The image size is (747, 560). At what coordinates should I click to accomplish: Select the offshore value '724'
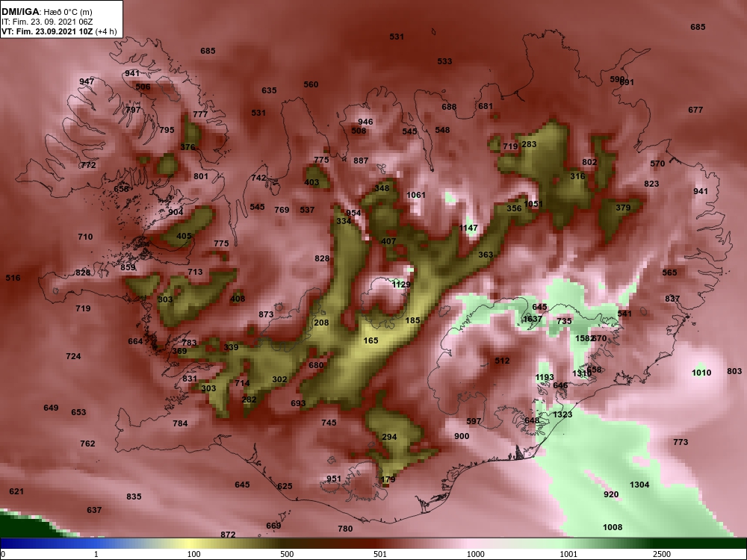(73, 356)
